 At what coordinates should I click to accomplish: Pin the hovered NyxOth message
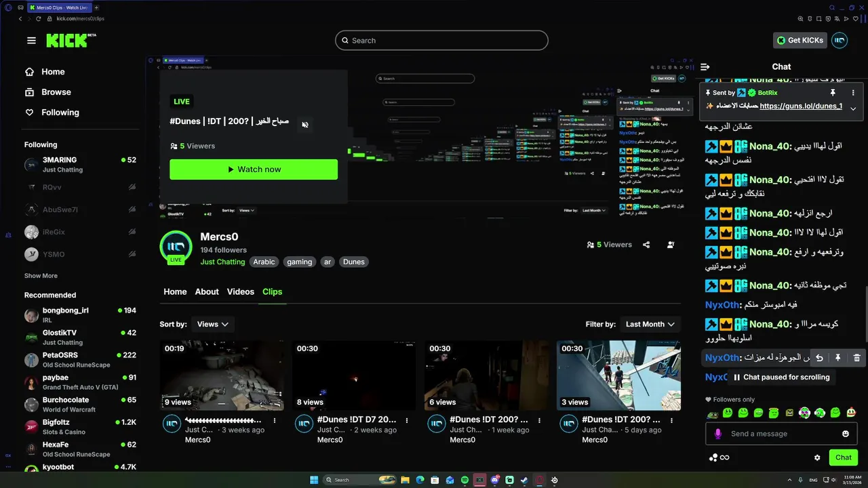pos(838,358)
